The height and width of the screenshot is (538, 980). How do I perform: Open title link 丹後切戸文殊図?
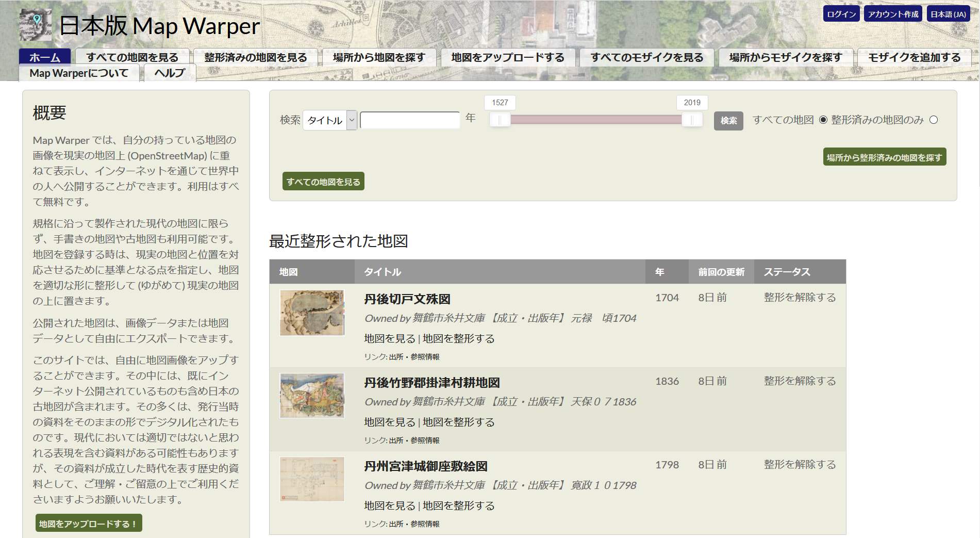(x=407, y=299)
